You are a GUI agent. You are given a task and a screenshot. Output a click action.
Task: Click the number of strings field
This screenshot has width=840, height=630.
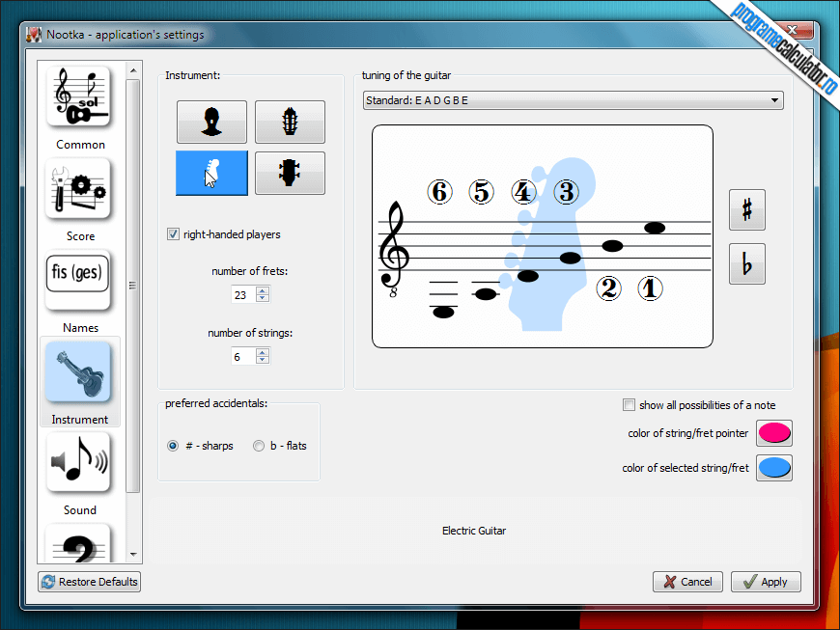pos(243,356)
